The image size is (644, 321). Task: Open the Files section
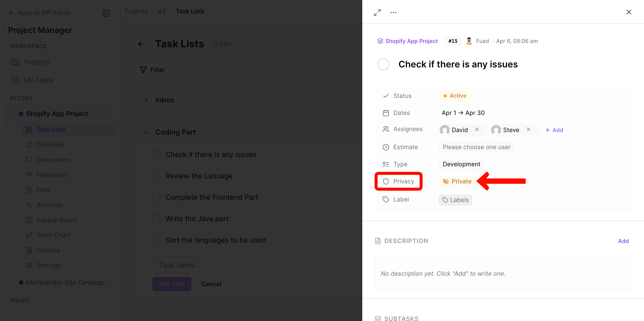point(44,190)
